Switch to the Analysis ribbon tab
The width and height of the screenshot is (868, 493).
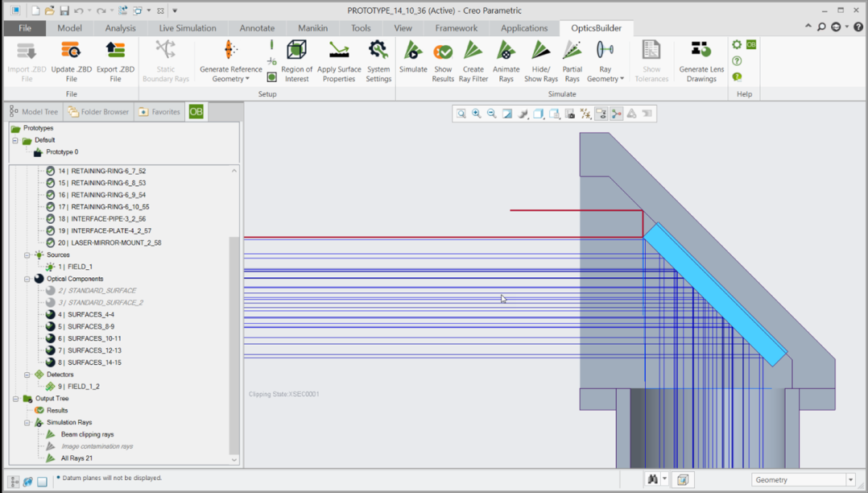pos(120,28)
